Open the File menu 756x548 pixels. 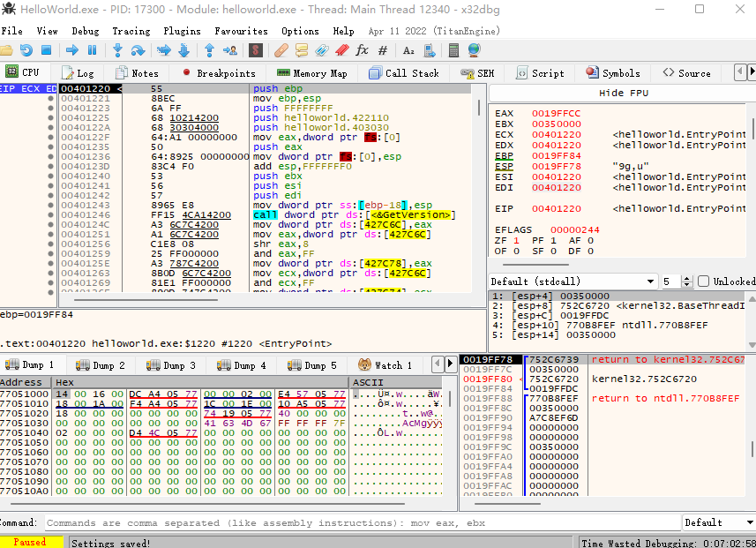pos(12,31)
